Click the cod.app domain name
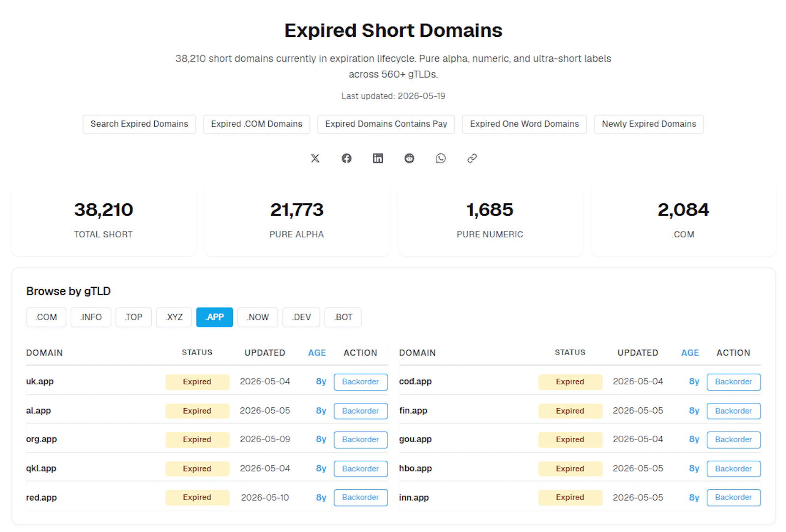The image size is (786, 532). (415, 381)
